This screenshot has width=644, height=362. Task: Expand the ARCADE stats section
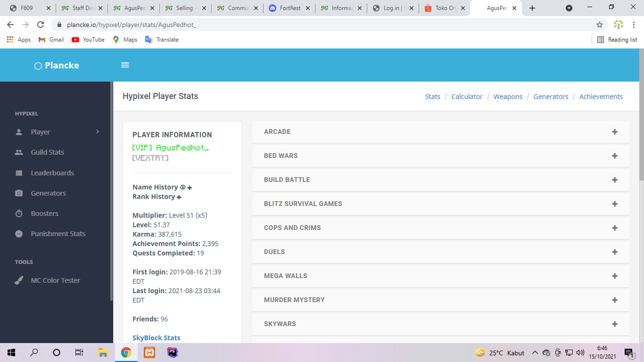440,132
